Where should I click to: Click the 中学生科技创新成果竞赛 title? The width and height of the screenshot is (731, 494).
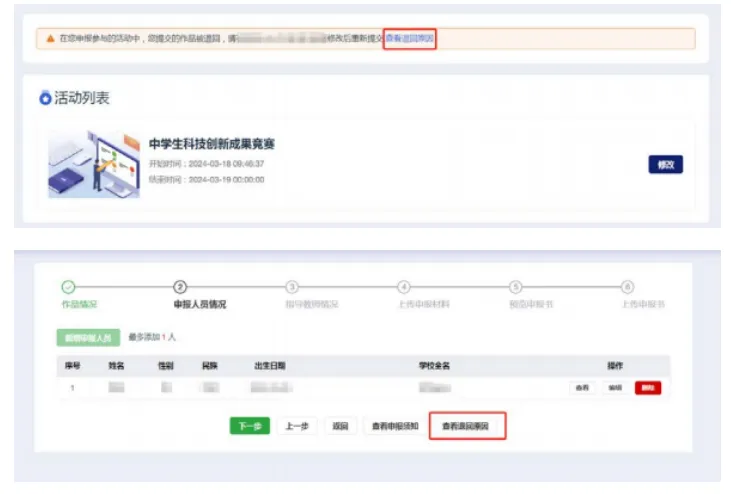[x=212, y=144]
